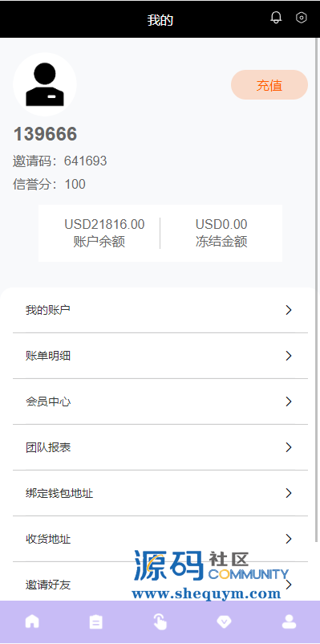Expand 我的账户 chevron arrow
The width and height of the screenshot is (320, 644).
tap(289, 310)
